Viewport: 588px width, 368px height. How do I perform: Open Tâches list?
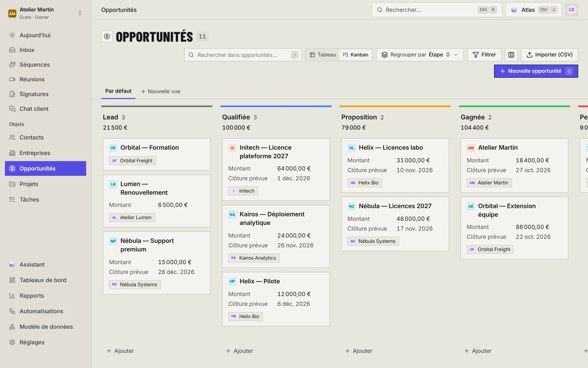coord(46,200)
